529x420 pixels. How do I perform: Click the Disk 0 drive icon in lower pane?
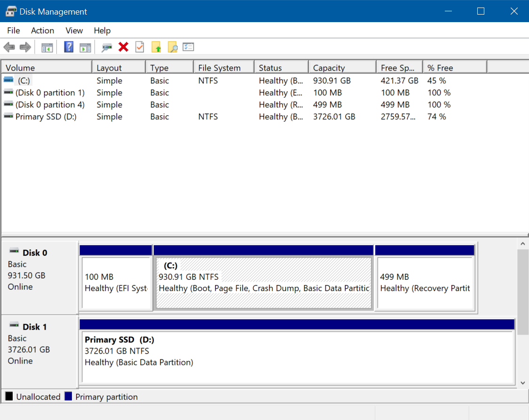14,251
